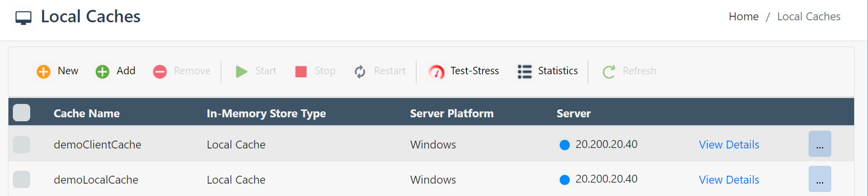This screenshot has height=196, width=868.
Task: Click the Refresh arrow icon
Action: (609, 72)
